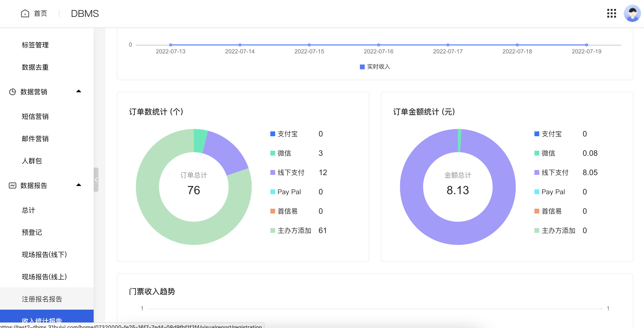Open the 短信营销 page from the sidebar
The image size is (644, 328).
point(35,117)
